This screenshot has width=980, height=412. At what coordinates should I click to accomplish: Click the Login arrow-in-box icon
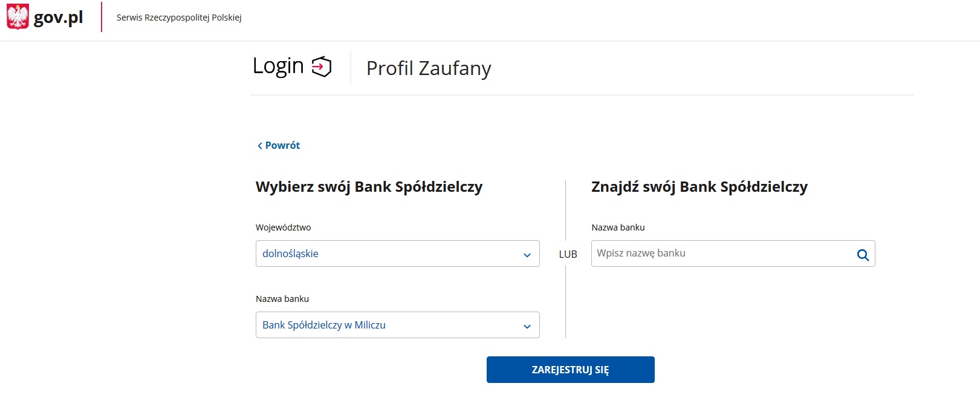(x=322, y=67)
